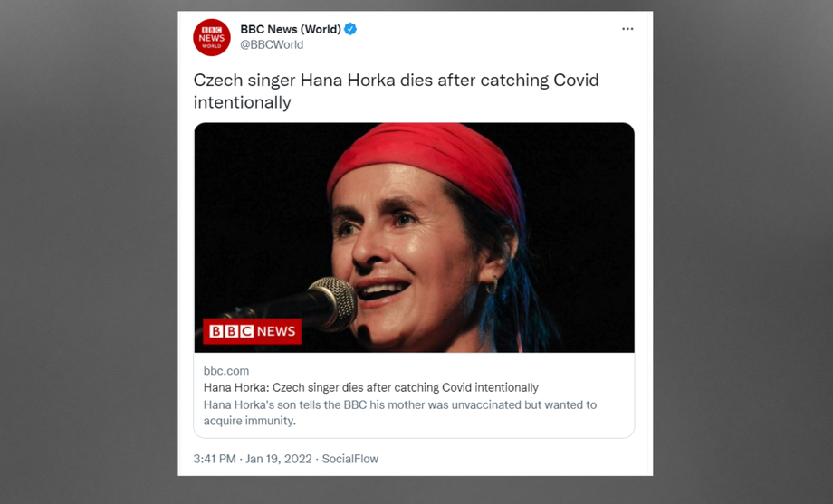The image size is (833, 504).
Task: Click the BBC News World profile avatar
Action: click(x=212, y=37)
